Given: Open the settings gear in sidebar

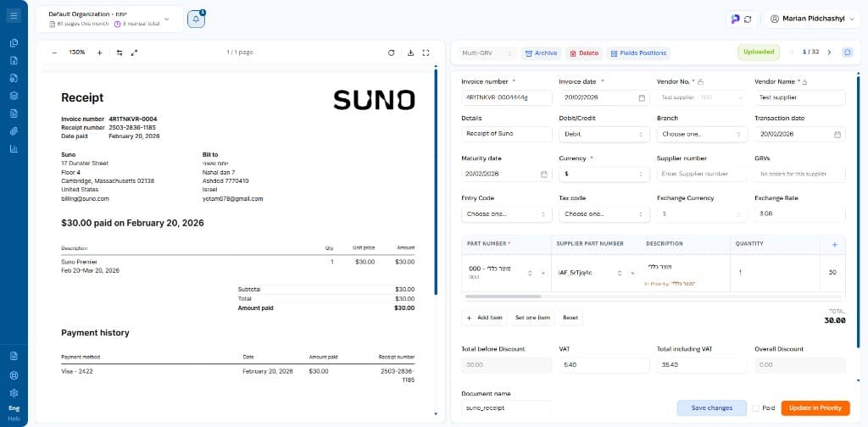Looking at the screenshot, I should tap(14, 393).
